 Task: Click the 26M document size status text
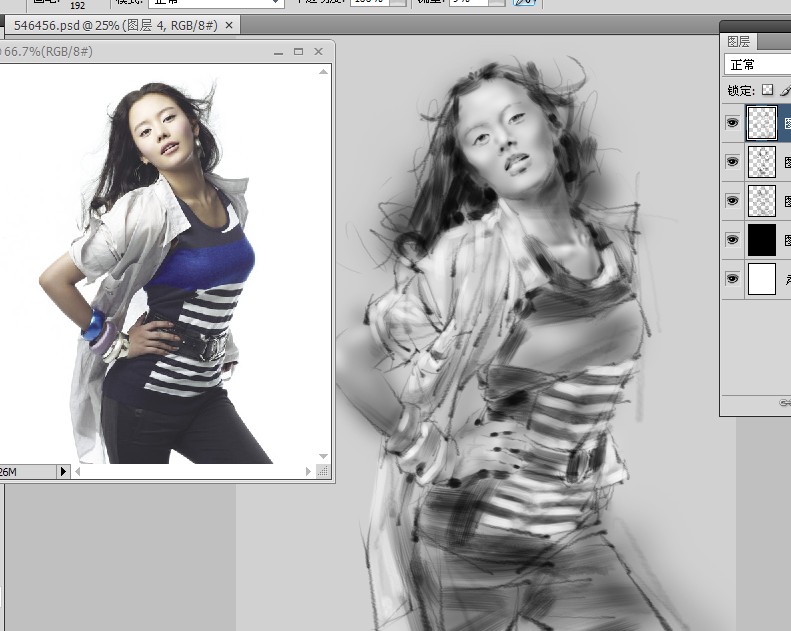click(x=9, y=472)
